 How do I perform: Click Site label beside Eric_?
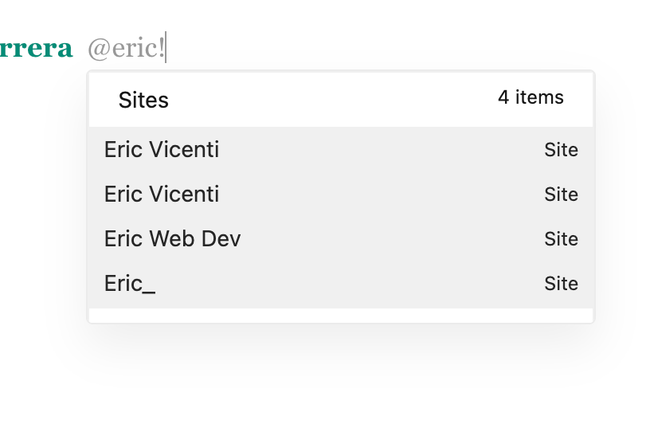tap(561, 284)
